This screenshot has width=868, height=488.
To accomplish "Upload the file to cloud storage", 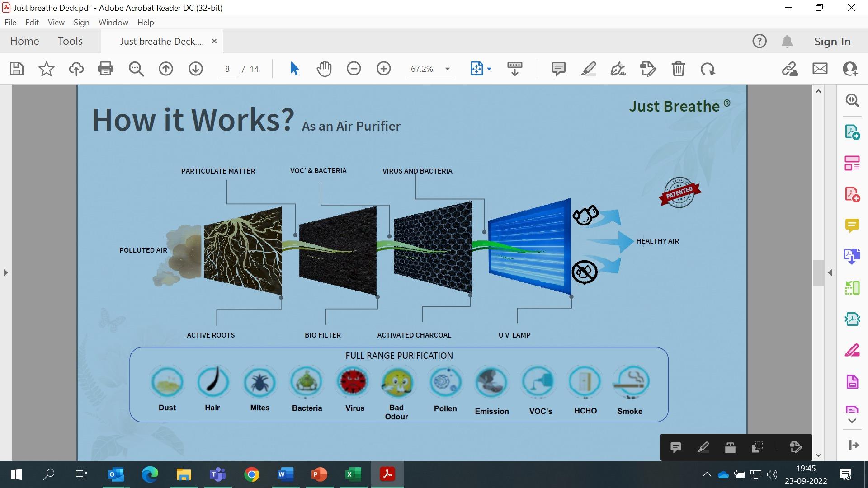I will [x=76, y=69].
